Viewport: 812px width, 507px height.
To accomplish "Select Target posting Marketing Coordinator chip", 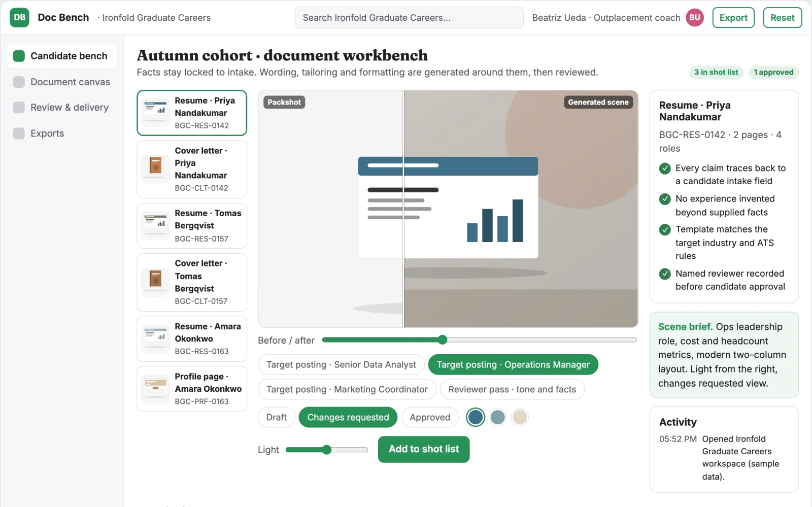I will point(347,389).
